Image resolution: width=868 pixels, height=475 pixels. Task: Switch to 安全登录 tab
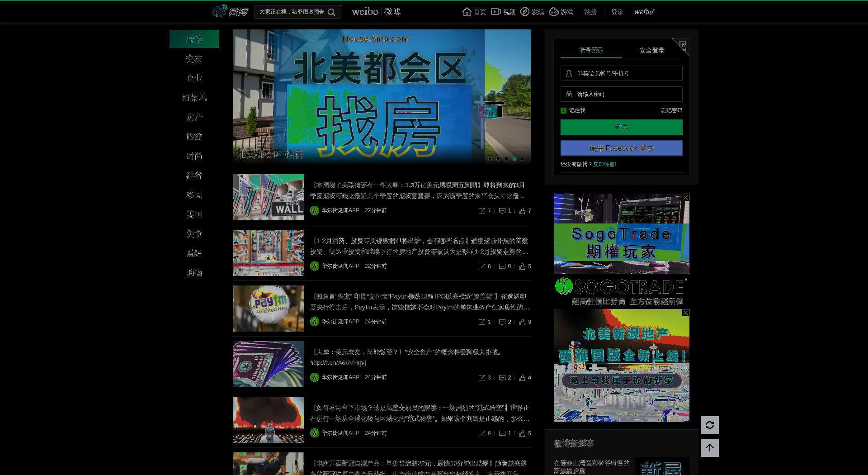pyautogui.click(x=651, y=50)
